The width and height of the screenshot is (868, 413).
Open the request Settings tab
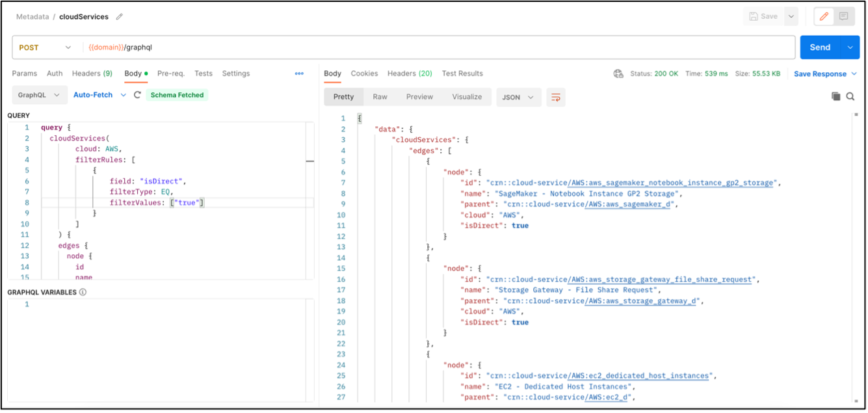(236, 73)
